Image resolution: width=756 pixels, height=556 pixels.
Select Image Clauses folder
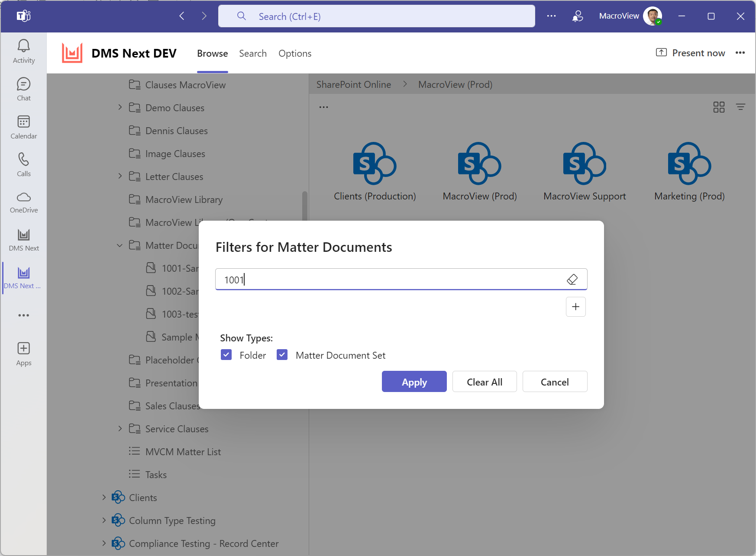(x=167, y=154)
